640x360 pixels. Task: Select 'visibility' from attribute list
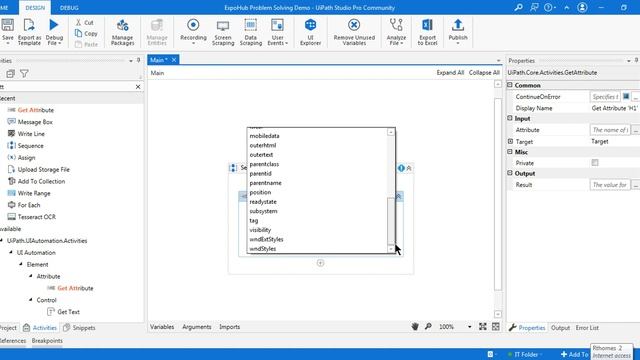(x=260, y=230)
